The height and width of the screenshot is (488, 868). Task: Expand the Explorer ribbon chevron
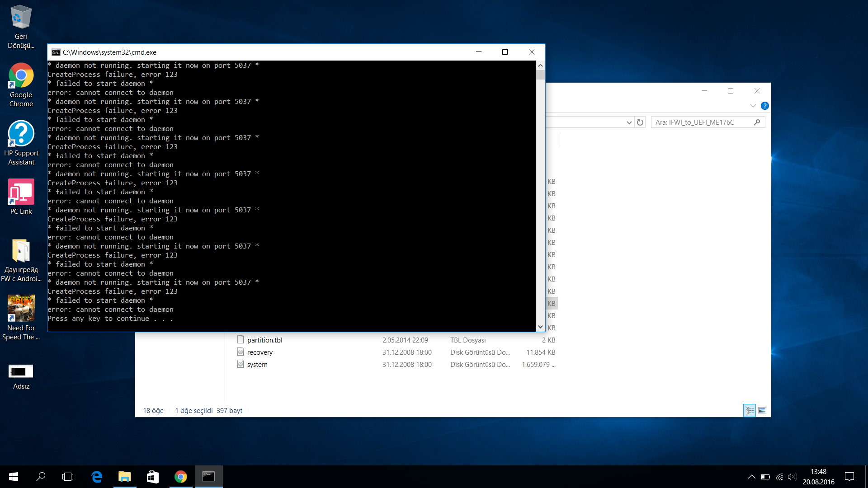[x=753, y=106]
